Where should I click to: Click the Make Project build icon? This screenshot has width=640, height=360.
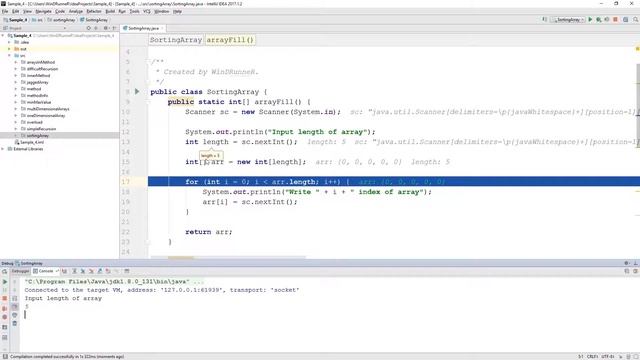(544, 20)
